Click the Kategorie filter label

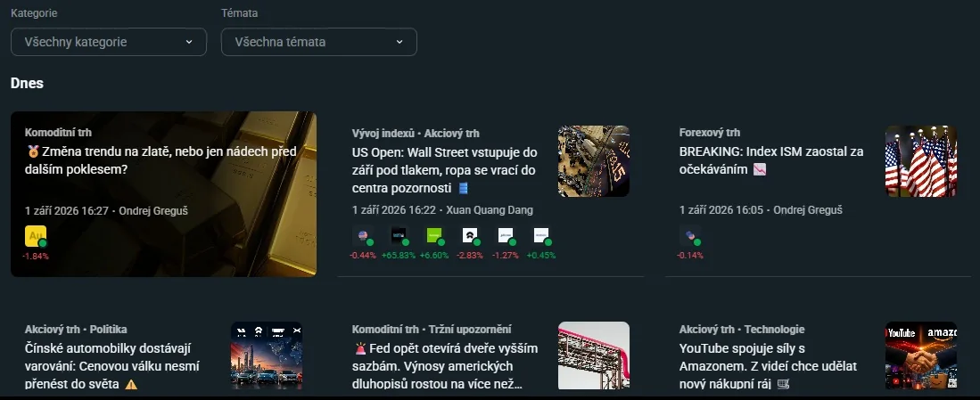pos(34,12)
